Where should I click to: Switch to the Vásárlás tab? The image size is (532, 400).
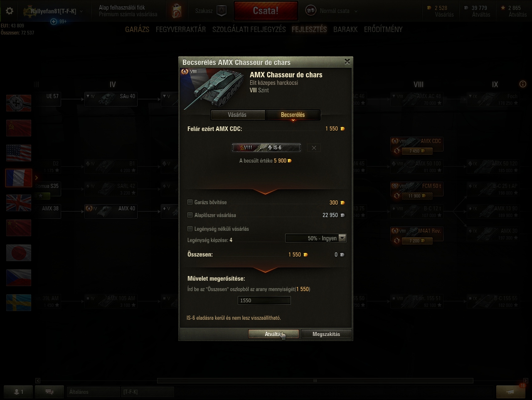237,115
